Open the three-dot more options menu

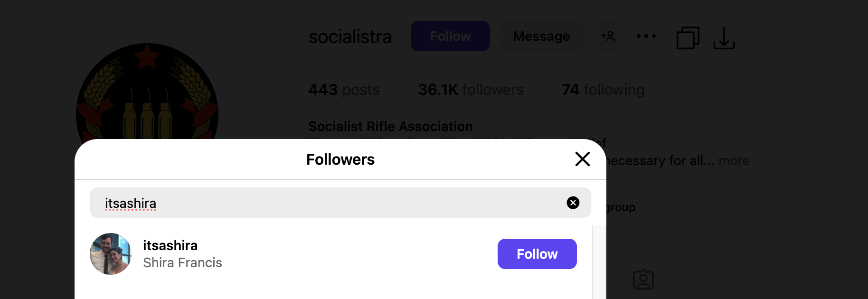coord(646,37)
